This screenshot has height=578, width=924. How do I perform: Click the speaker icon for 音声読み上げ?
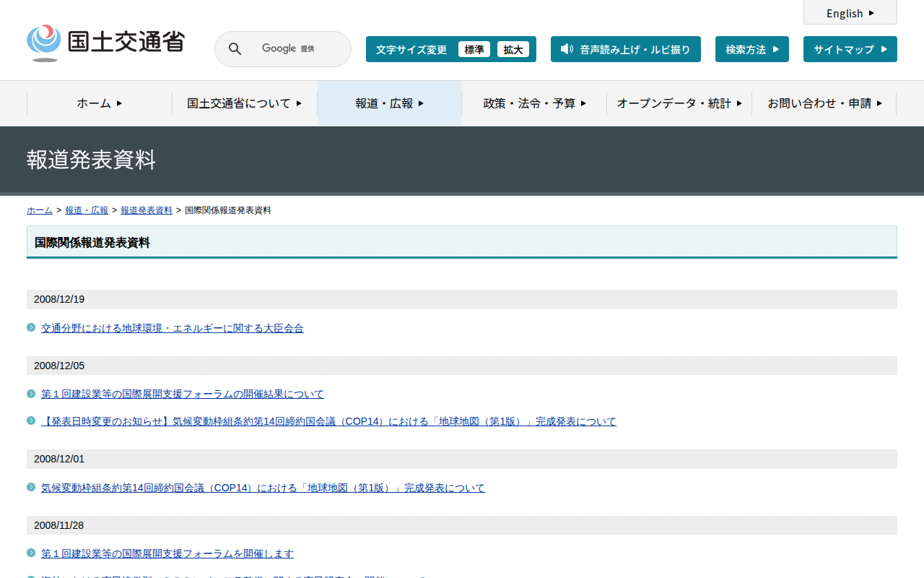point(567,49)
